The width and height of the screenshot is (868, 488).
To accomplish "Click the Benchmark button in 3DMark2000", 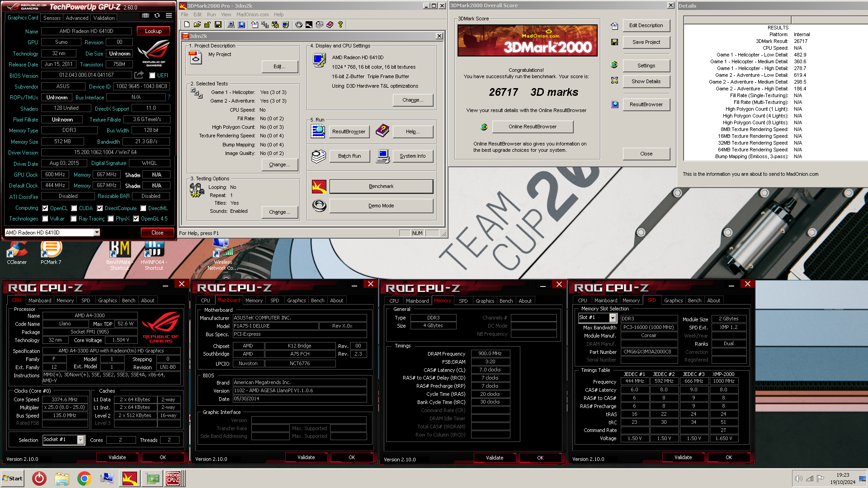I will (x=381, y=186).
